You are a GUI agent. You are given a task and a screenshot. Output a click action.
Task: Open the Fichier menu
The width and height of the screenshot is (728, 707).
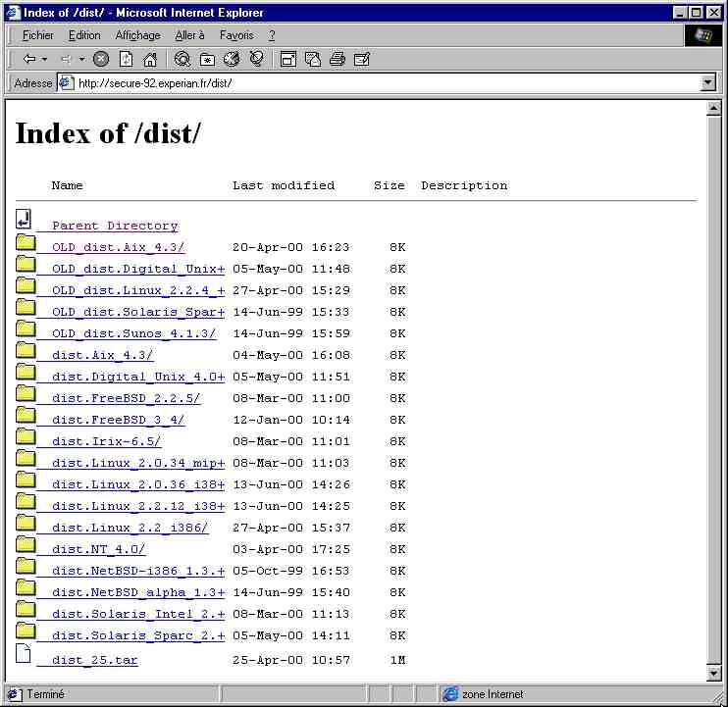[38, 35]
